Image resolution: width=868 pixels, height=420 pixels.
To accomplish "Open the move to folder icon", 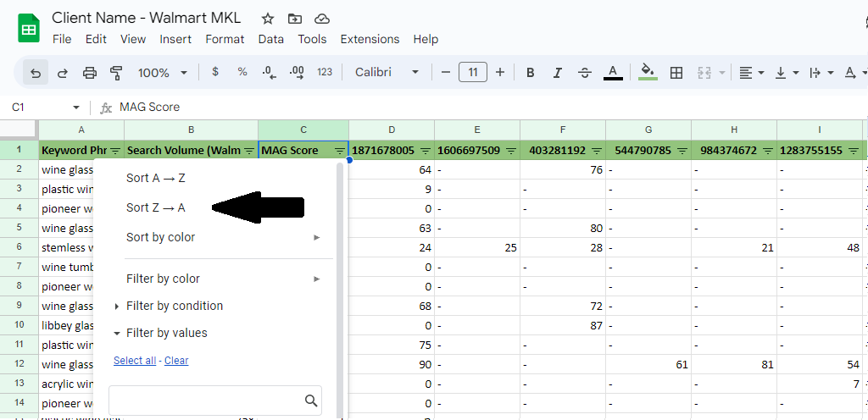I will [x=295, y=19].
